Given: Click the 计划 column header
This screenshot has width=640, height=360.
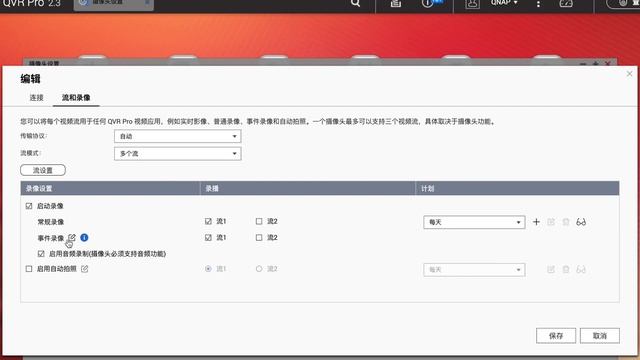Looking at the screenshot, I should [517, 188].
